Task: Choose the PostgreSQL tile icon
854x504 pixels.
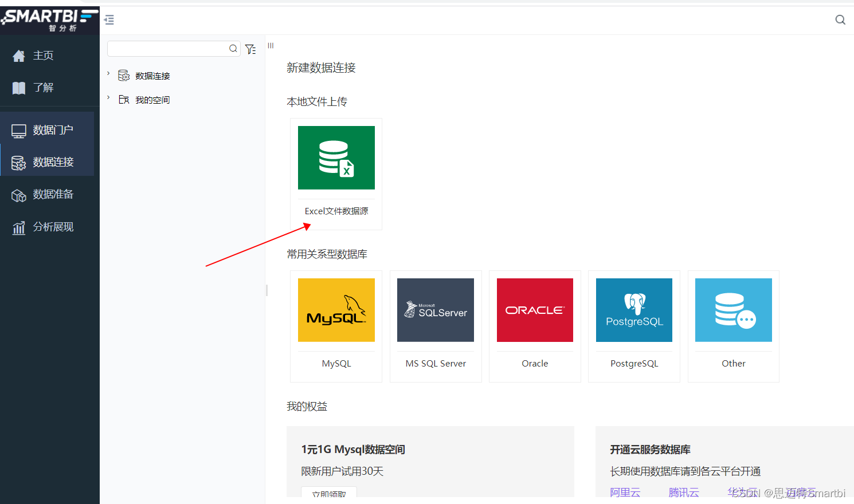Action: pos(634,310)
